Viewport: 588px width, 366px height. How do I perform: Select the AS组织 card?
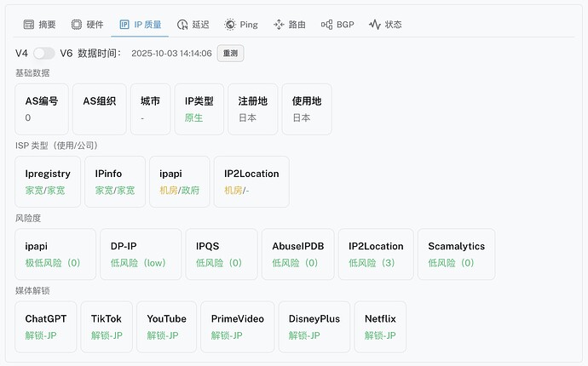tap(100, 109)
